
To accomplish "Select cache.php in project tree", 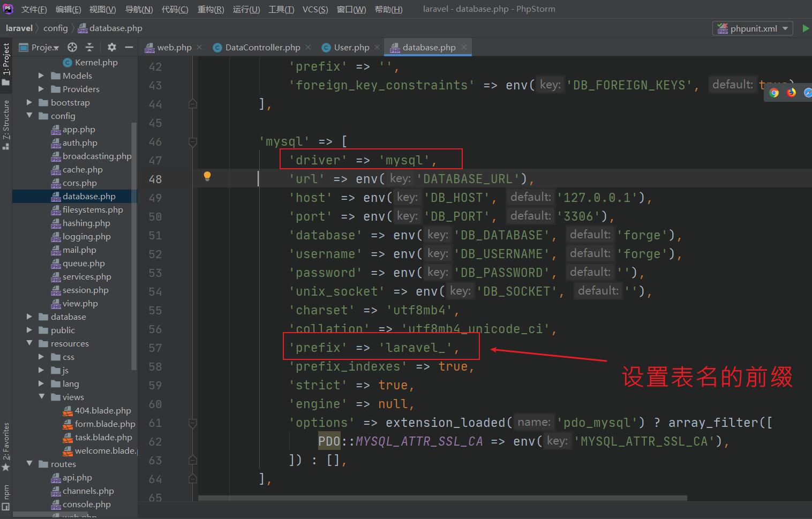I will [x=77, y=169].
